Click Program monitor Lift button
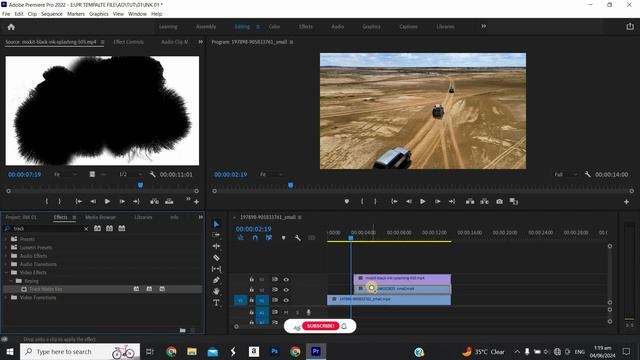This screenshot has height=360, width=640. click(x=470, y=202)
